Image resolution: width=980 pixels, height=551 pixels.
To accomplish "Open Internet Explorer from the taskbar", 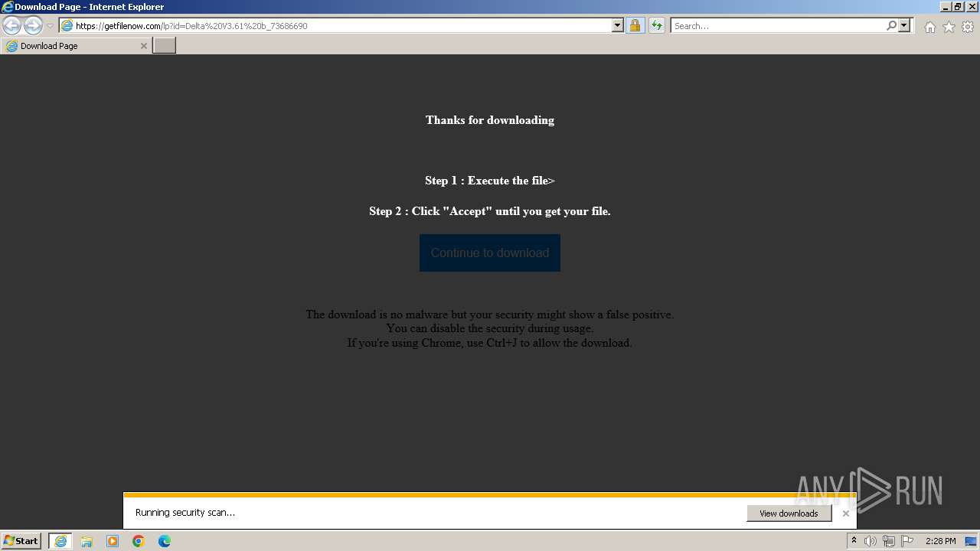I will 60,541.
